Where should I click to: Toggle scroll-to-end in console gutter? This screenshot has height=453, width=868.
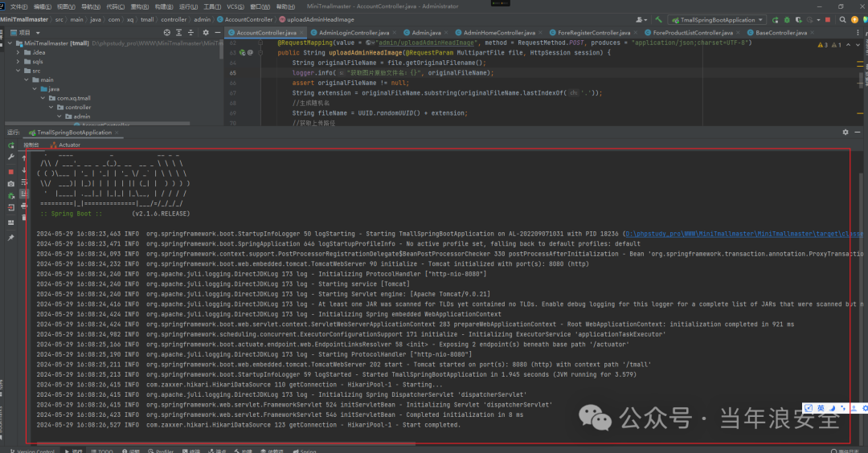[24, 194]
